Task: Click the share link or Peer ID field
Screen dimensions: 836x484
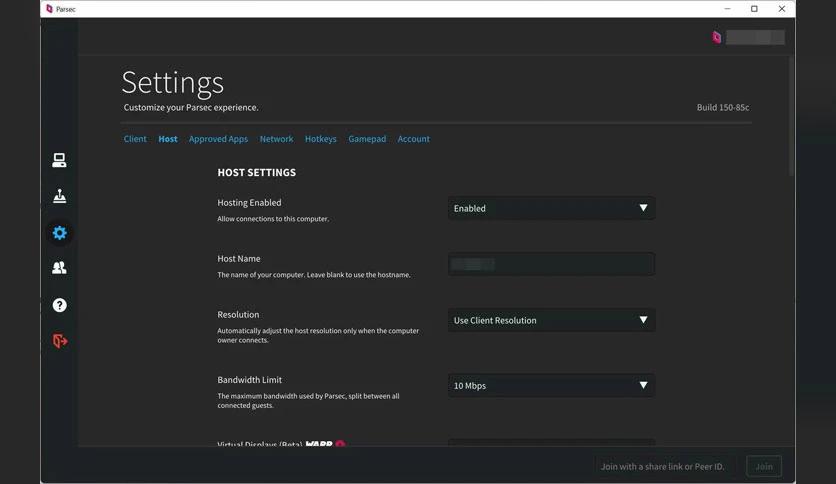Action: [x=663, y=466]
